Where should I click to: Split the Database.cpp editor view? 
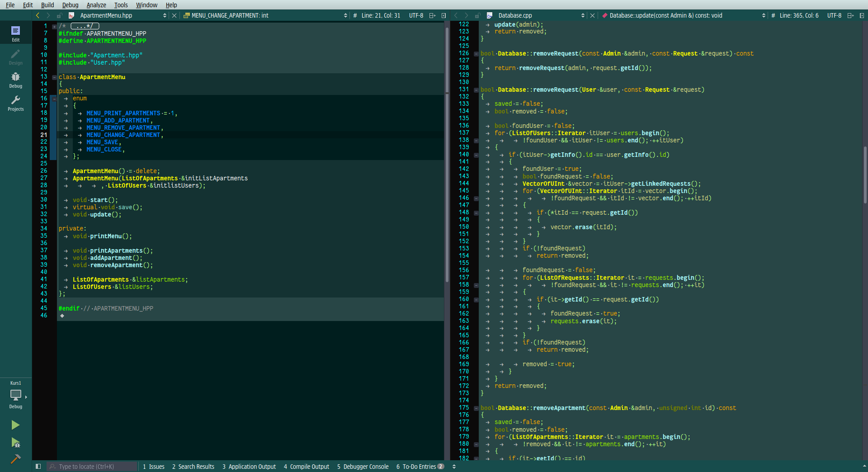coord(851,15)
